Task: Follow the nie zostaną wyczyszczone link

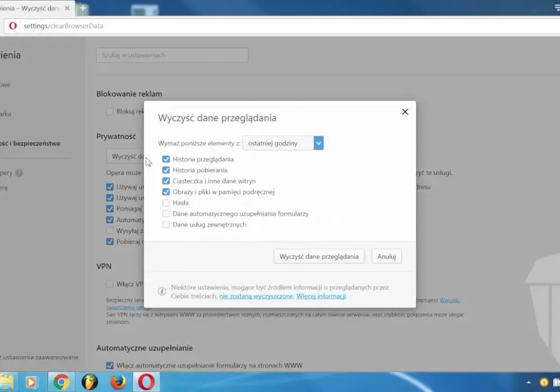Action: coord(256,296)
